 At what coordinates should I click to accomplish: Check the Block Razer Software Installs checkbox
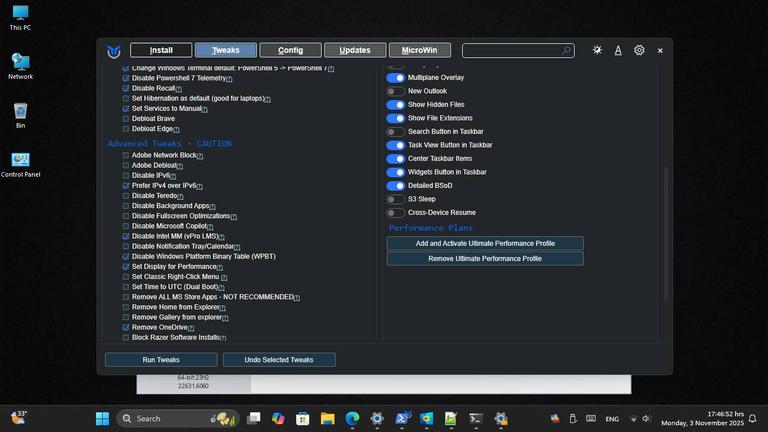coord(126,337)
